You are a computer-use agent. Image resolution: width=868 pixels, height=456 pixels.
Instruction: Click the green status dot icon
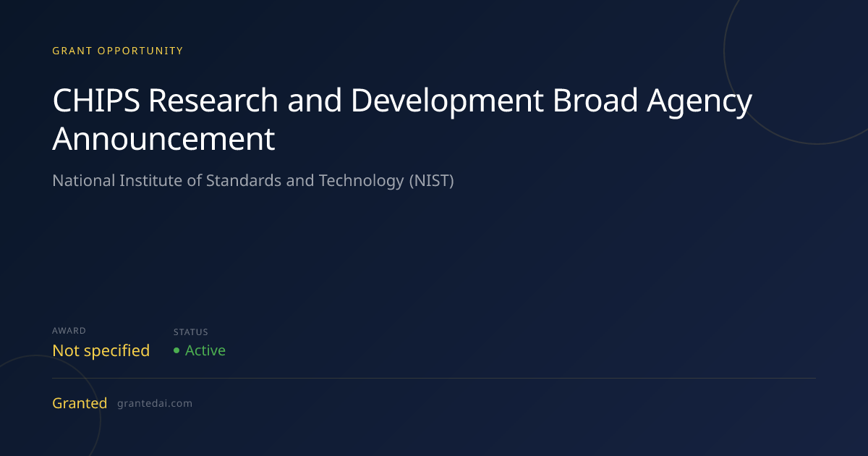click(176, 351)
